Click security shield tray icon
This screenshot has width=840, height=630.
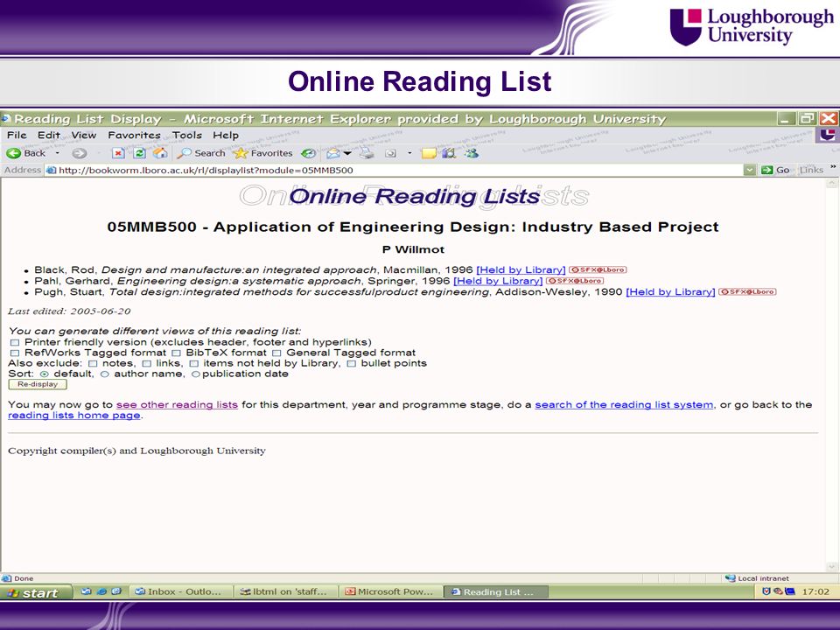point(766,591)
